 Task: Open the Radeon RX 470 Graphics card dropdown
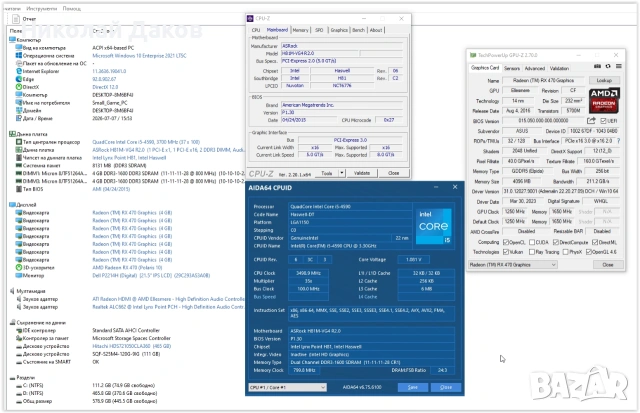coord(513,265)
